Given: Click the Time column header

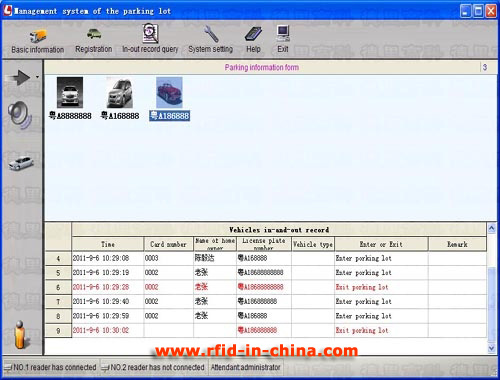Looking at the screenshot, I should point(108,244).
